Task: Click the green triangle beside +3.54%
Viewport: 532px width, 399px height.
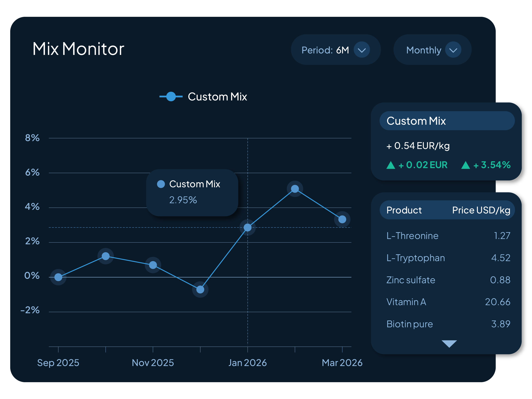Action: (x=465, y=165)
